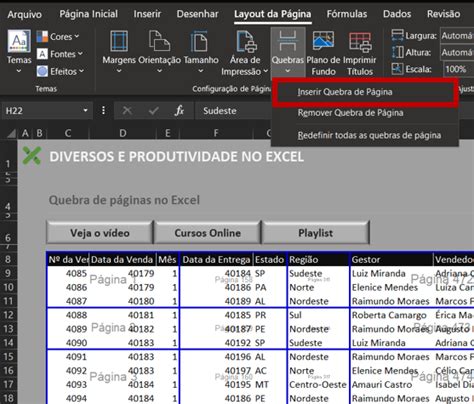Click cell with Roberta Camargo
The width and height of the screenshot is (474, 404).
pyautogui.click(x=391, y=315)
